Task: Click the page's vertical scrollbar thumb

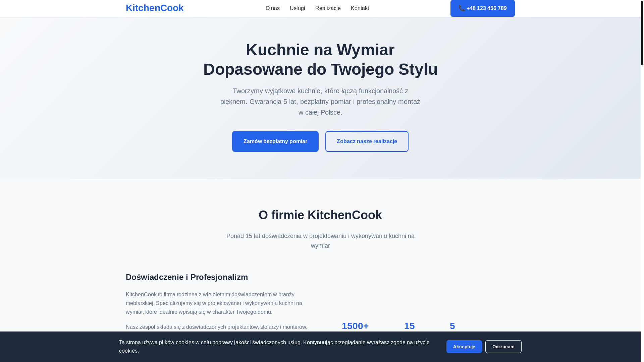Action: click(x=642, y=33)
